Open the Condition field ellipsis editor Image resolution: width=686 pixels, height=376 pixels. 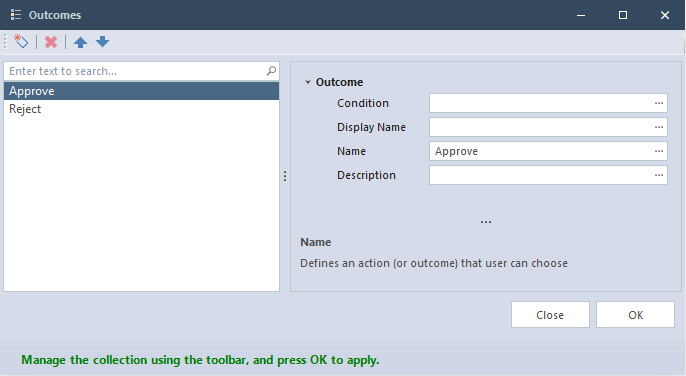(x=659, y=103)
